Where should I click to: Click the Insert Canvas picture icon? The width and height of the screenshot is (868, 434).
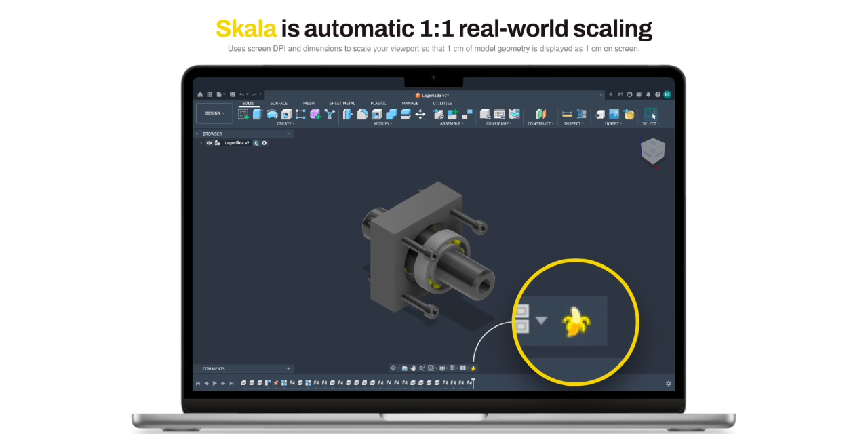coord(614,114)
